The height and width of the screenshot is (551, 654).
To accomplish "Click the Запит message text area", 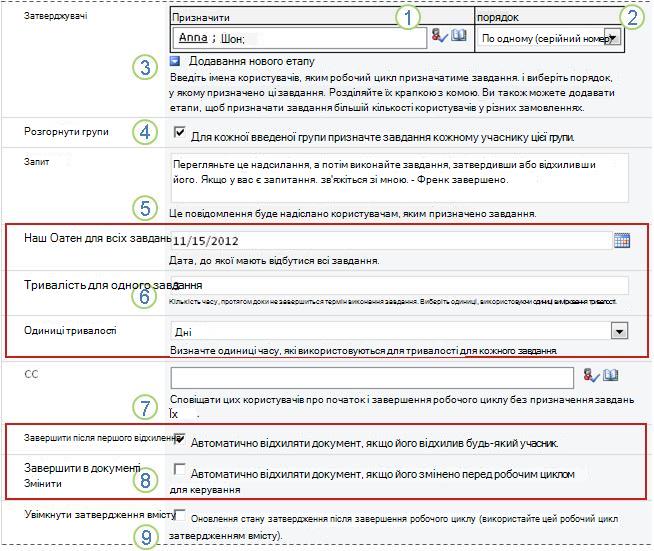I will click(x=400, y=178).
